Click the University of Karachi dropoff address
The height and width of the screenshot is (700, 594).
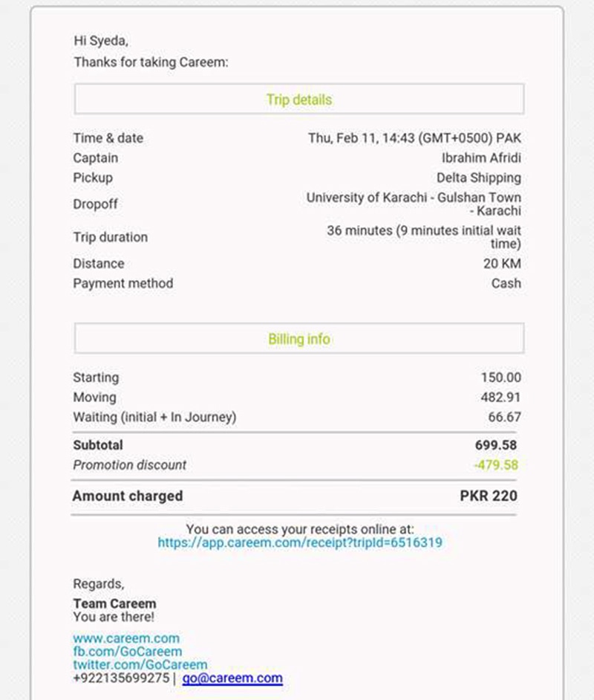(414, 204)
